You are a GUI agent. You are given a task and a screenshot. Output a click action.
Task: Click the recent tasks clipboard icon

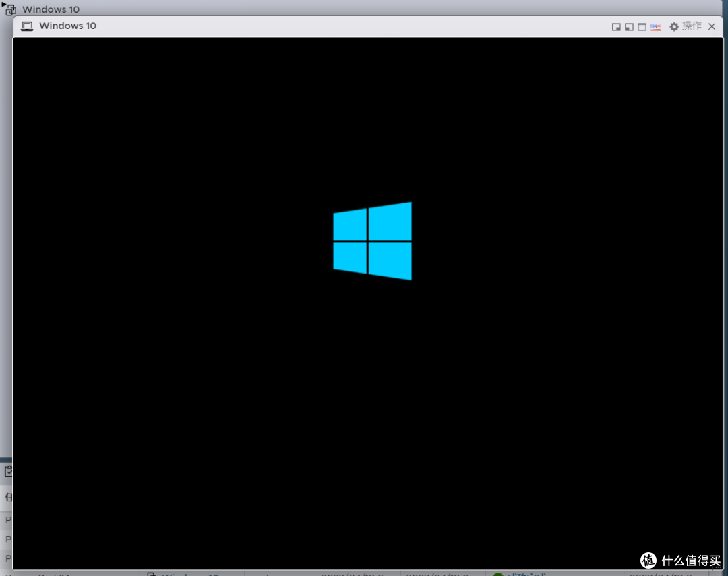click(8, 471)
